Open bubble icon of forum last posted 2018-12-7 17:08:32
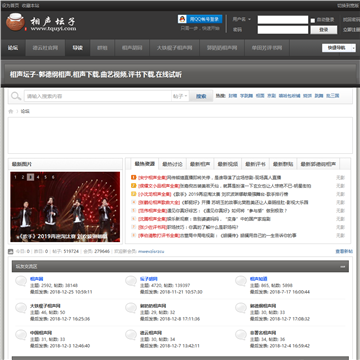This screenshot has height=360, width=360. (x=241, y=308)
